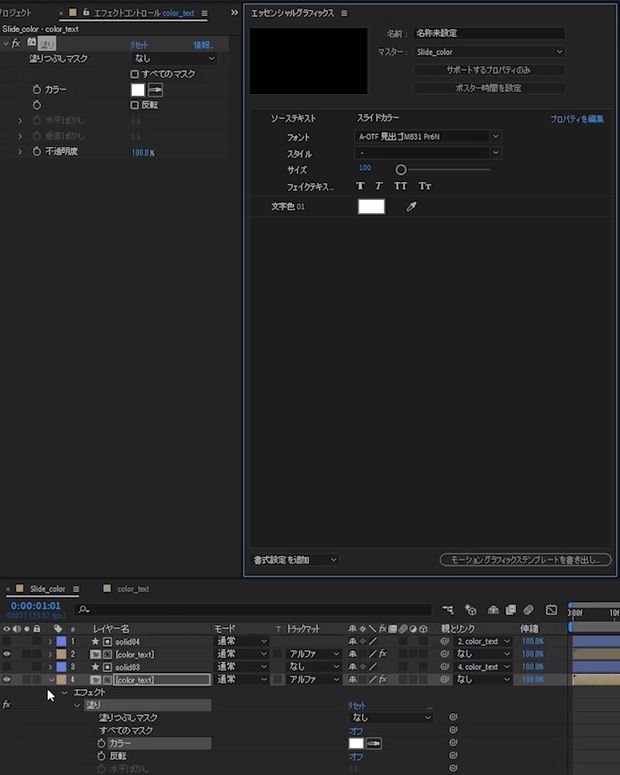Switch to the プロジェクト panel tab
The image size is (620, 775).
pos(15,13)
